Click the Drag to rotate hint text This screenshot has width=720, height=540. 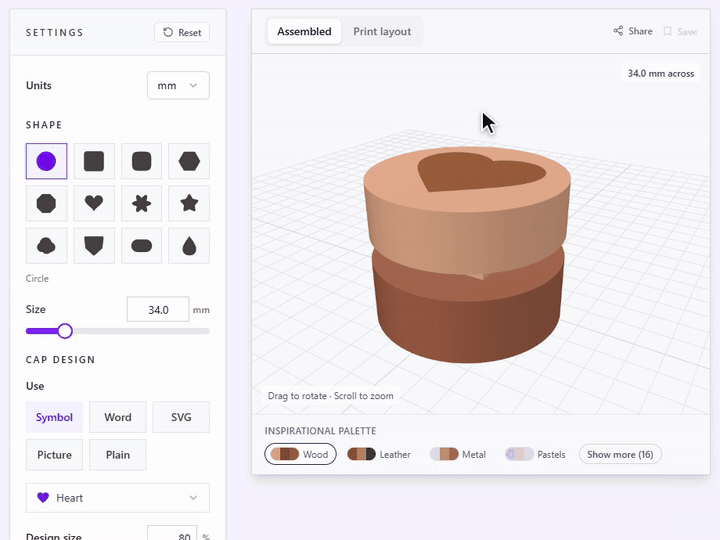click(x=331, y=396)
